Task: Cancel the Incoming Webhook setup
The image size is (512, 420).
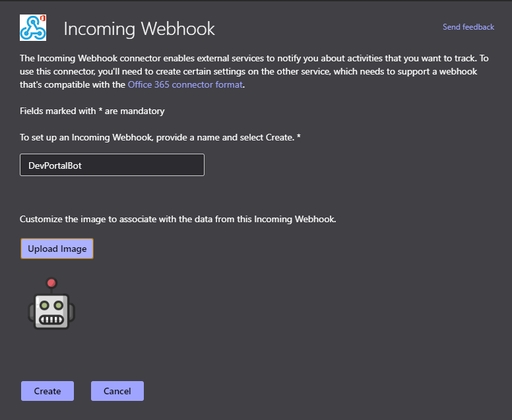Action: click(117, 391)
